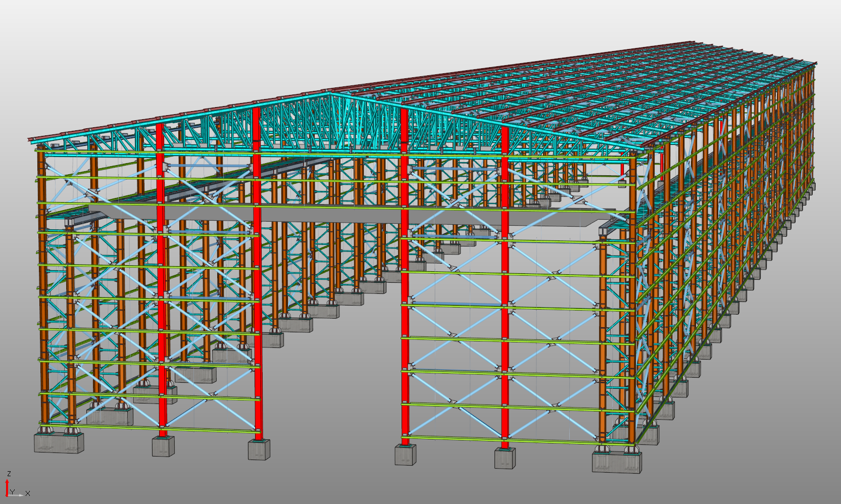Select the second red column from the left
The image size is (841, 504).
click(257, 283)
